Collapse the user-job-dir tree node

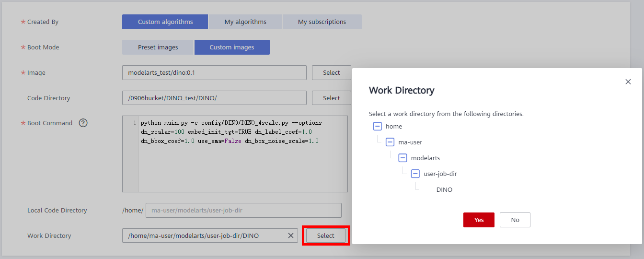(x=415, y=174)
